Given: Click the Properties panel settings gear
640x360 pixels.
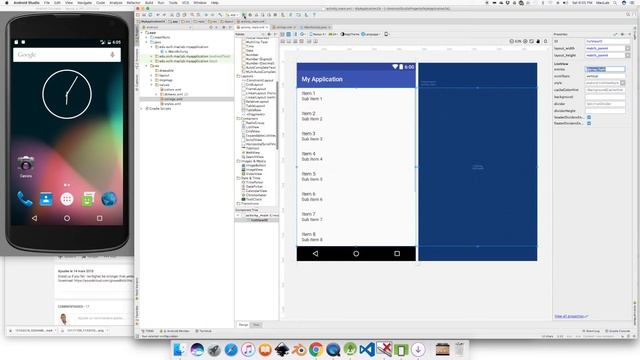Looking at the screenshot, I should [x=622, y=34].
